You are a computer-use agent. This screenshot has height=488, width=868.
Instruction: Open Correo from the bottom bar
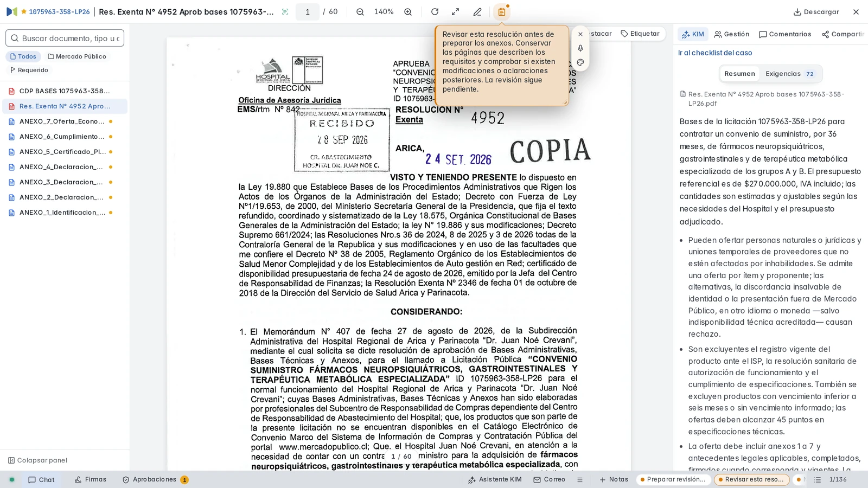(550, 480)
